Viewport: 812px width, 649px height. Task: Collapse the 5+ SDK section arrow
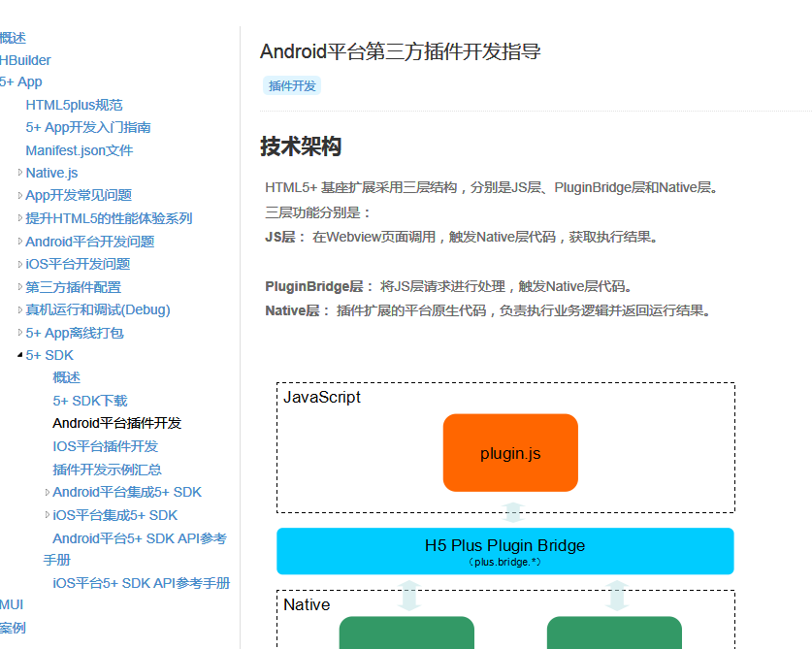point(20,355)
